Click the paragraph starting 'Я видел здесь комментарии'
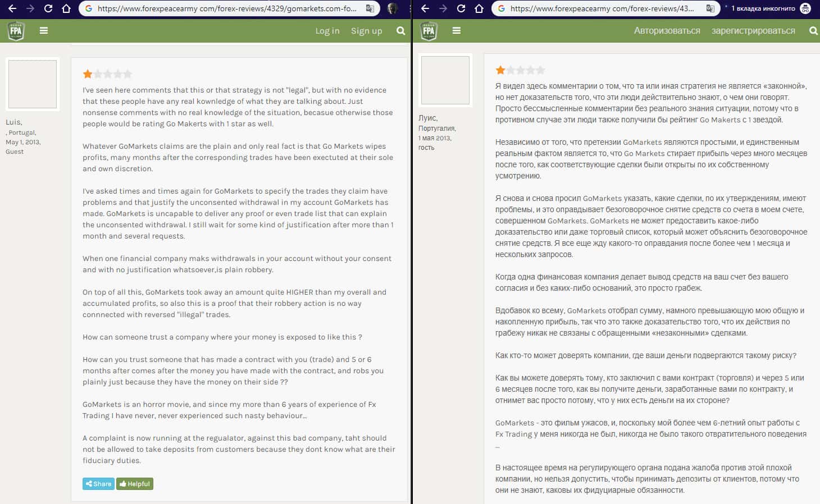The width and height of the screenshot is (820, 504). tap(651, 103)
